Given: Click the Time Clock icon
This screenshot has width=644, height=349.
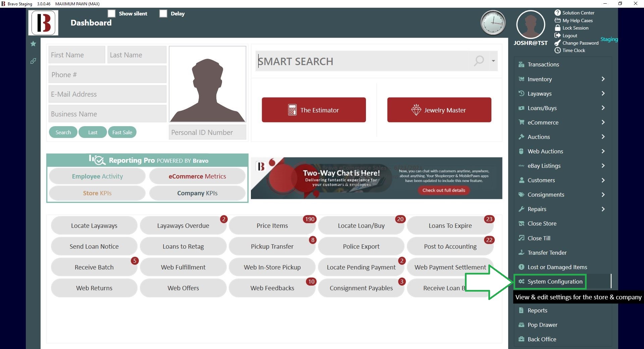Looking at the screenshot, I should pyautogui.click(x=557, y=50).
